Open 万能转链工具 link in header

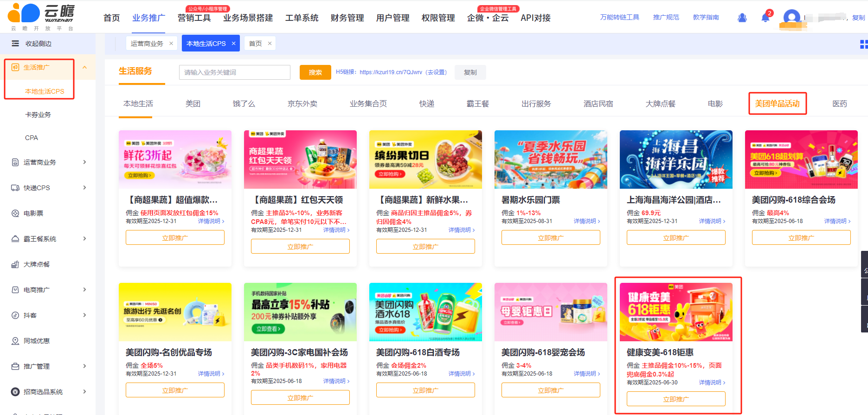pyautogui.click(x=619, y=17)
